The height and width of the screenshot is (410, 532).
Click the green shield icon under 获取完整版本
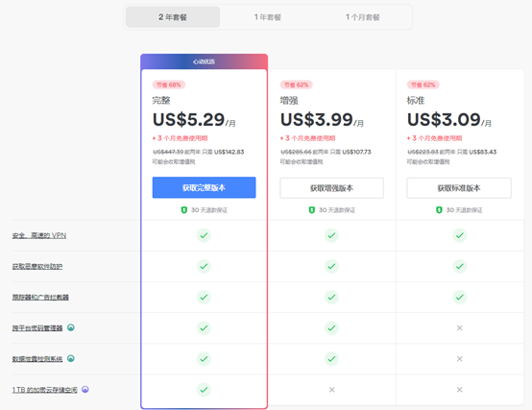(x=183, y=210)
